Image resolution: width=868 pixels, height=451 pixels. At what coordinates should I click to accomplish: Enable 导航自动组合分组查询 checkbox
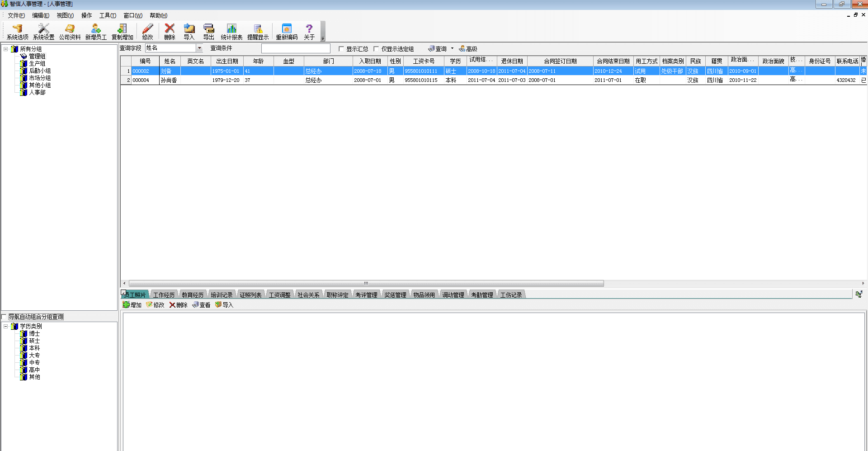click(4, 317)
